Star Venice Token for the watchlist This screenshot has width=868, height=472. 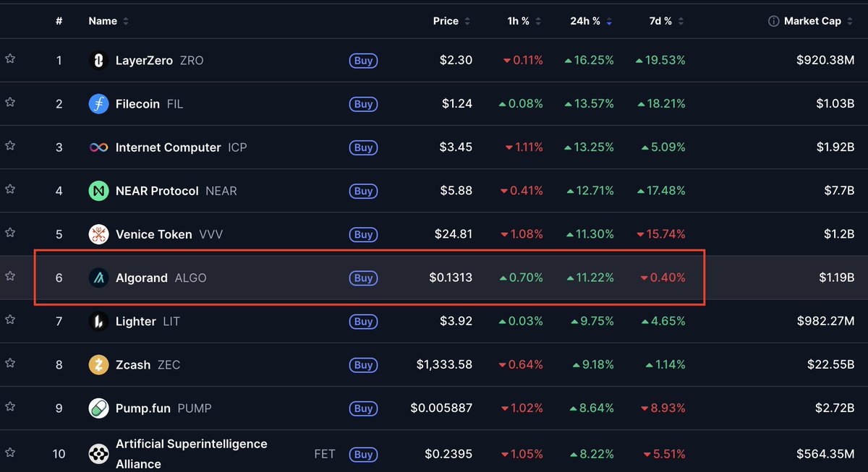[x=10, y=232]
